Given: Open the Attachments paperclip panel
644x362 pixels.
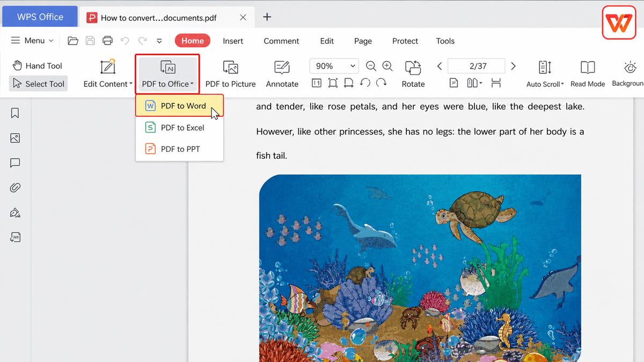Looking at the screenshot, I should pos(15,188).
